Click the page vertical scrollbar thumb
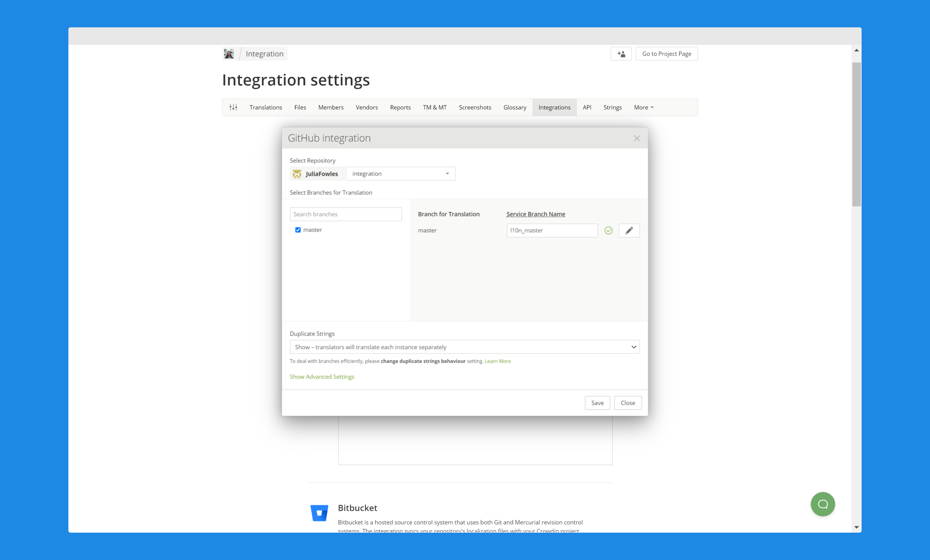 pyautogui.click(x=856, y=134)
